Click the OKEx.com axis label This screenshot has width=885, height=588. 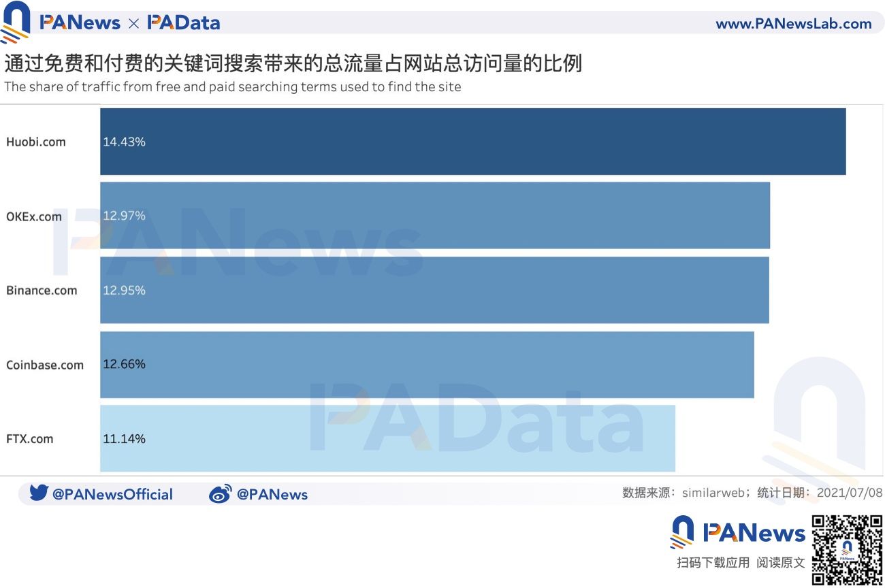[x=33, y=216]
